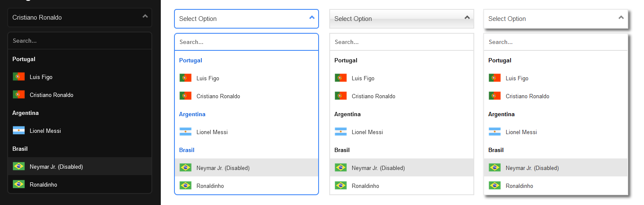
Task: Click Portugal flag beside Luis Figo in dark list
Action: coord(19,77)
